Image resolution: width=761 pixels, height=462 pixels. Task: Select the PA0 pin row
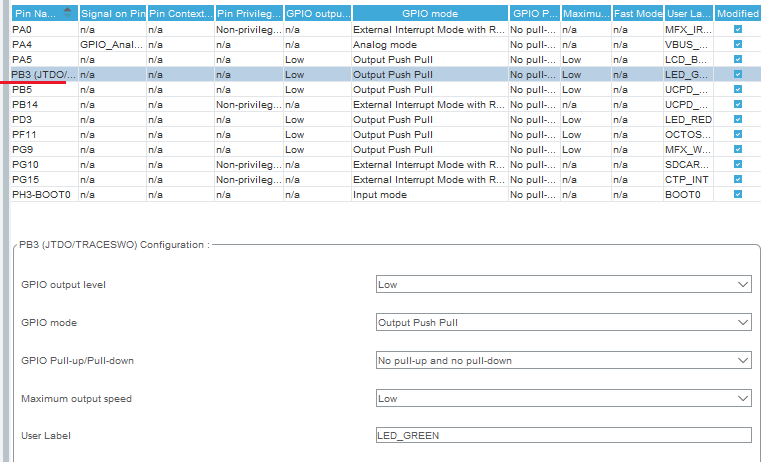[385, 30]
